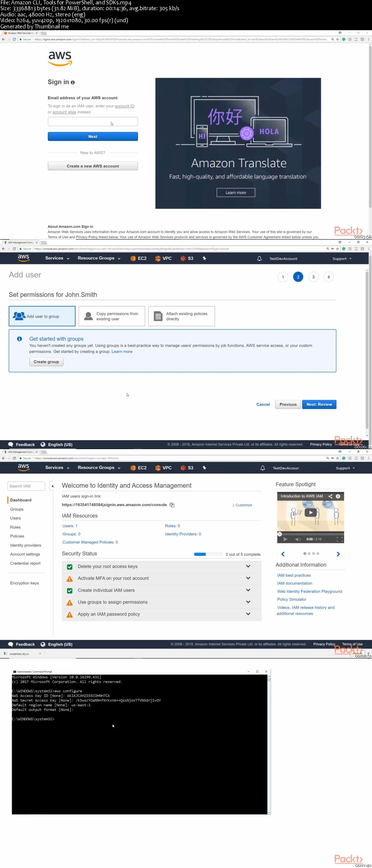Click the Security Status progress bar
The height and width of the screenshot is (868, 372).
coord(209,554)
